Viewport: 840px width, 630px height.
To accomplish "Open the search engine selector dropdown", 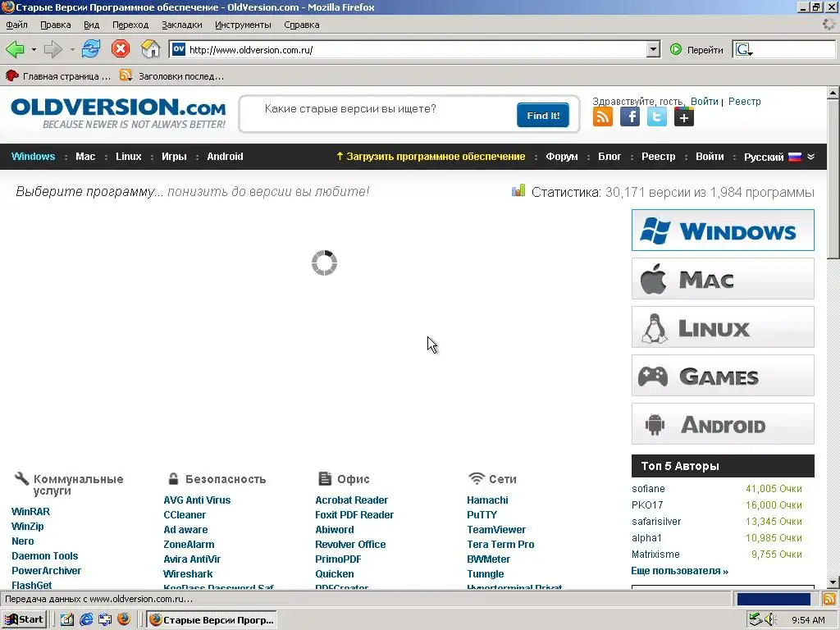I will [745, 50].
